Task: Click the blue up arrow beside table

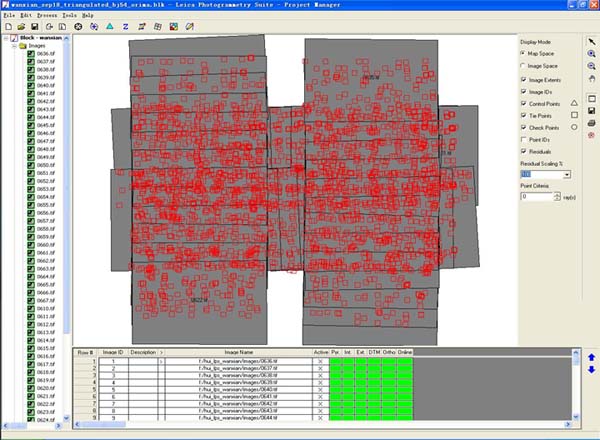Action: tap(591, 357)
